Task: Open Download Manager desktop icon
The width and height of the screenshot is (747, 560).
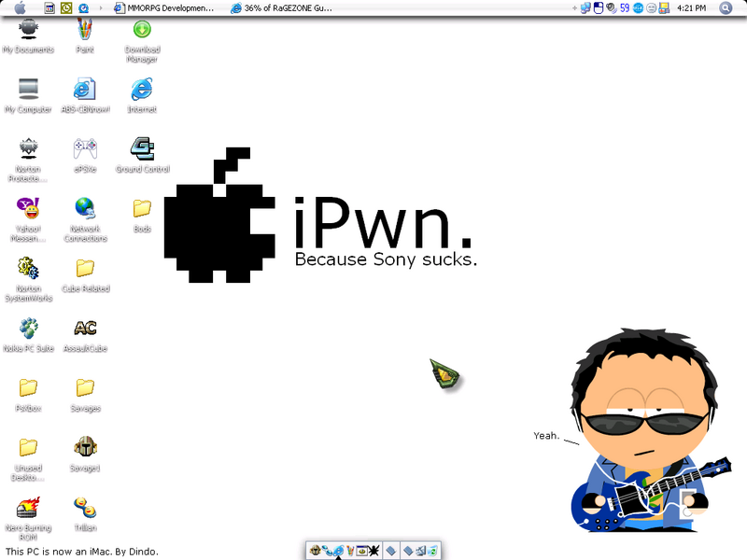Action: [x=142, y=41]
